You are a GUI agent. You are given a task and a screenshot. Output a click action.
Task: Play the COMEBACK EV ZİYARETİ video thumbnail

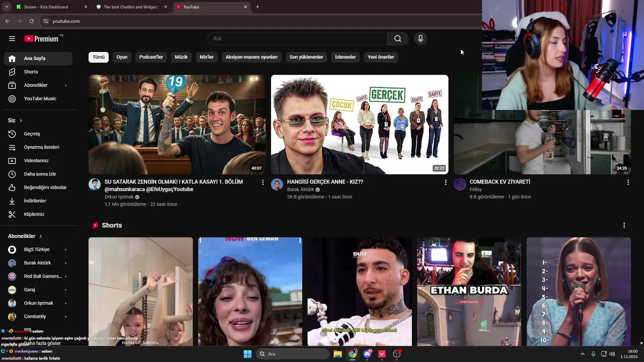tap(542, 142)
